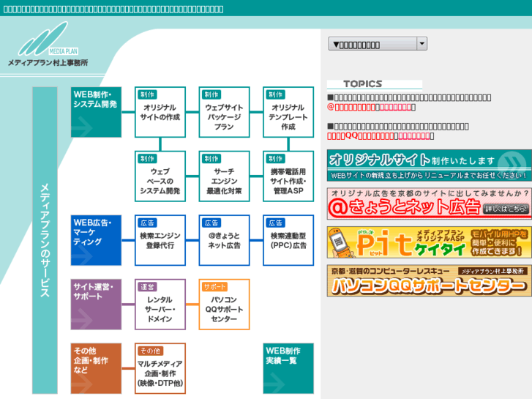Open パソコンQQサポートセンター service box
The width and height of the screenshot is (532, 399).
click(x=224, y=305)
